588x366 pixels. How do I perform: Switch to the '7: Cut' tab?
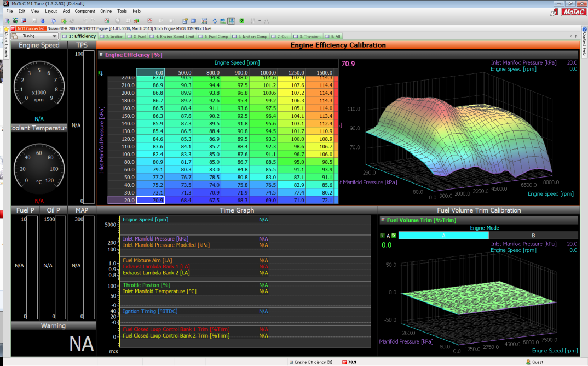tap(280, 36)
